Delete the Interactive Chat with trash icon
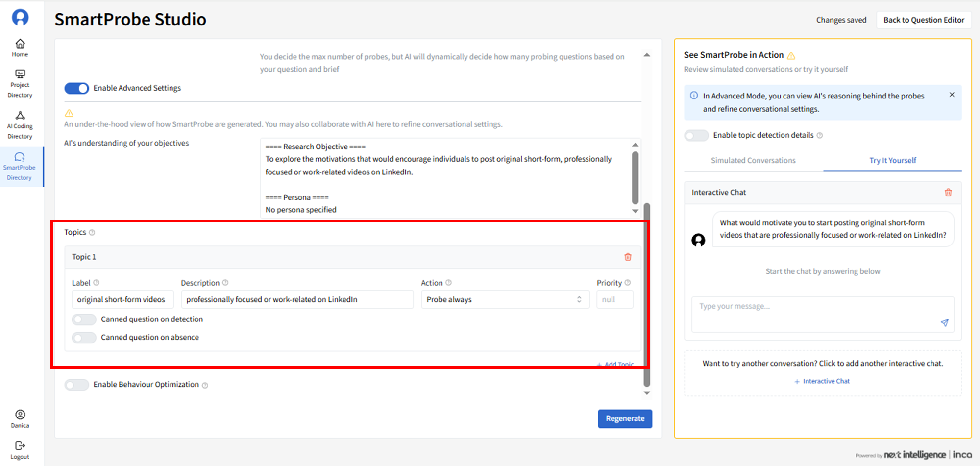 [948, 193]
